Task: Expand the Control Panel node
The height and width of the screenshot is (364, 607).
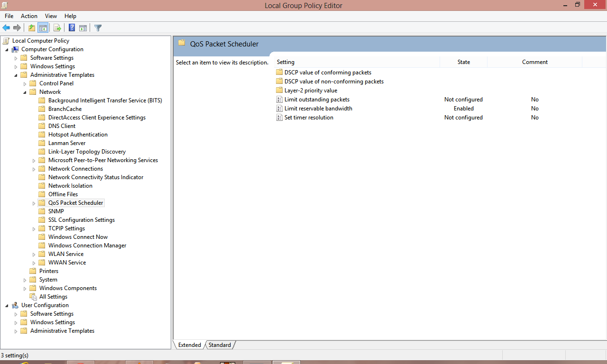Action: point(25,84)
